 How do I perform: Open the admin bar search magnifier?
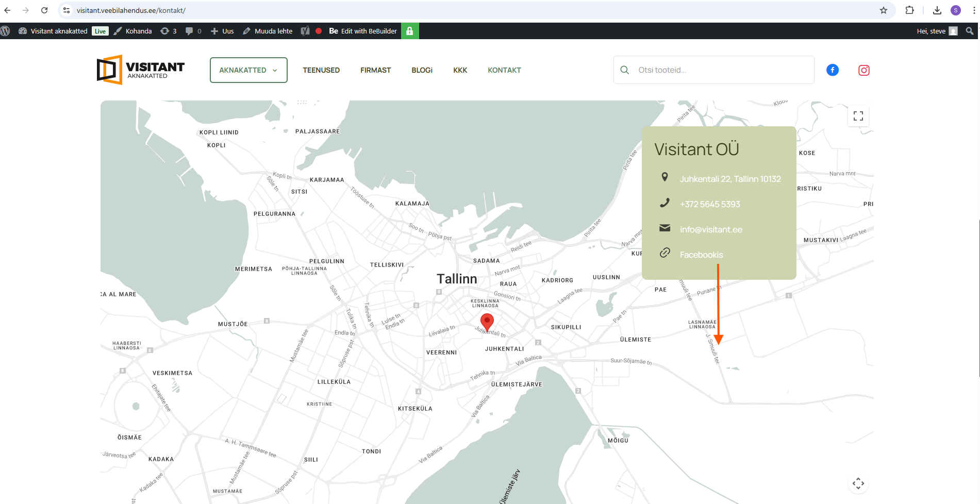click(x=969, y=31)
